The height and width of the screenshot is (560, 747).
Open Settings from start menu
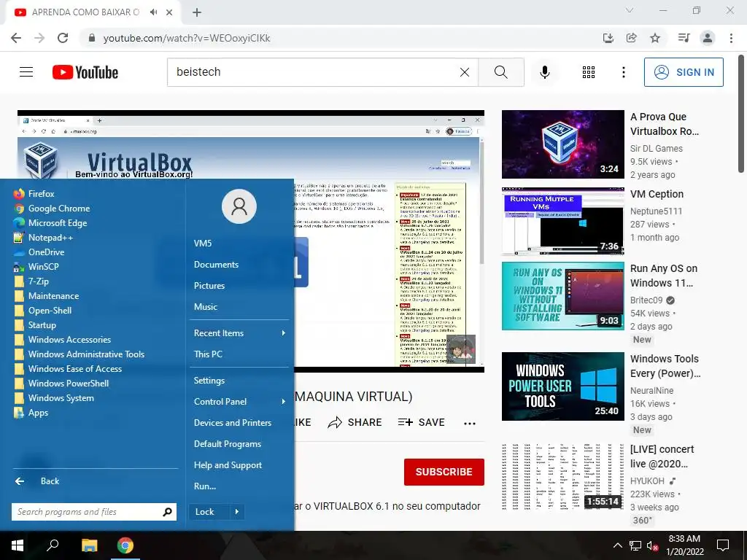point(209,381)
